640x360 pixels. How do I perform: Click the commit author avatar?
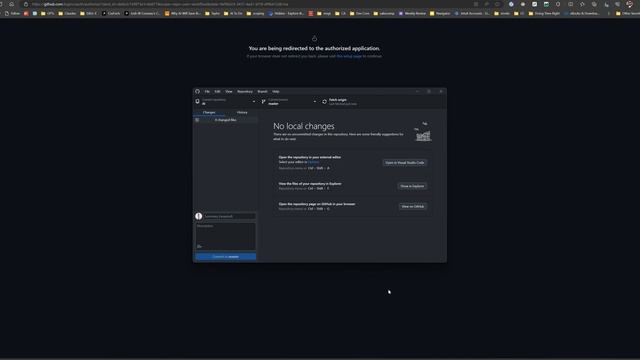(198, 216)
